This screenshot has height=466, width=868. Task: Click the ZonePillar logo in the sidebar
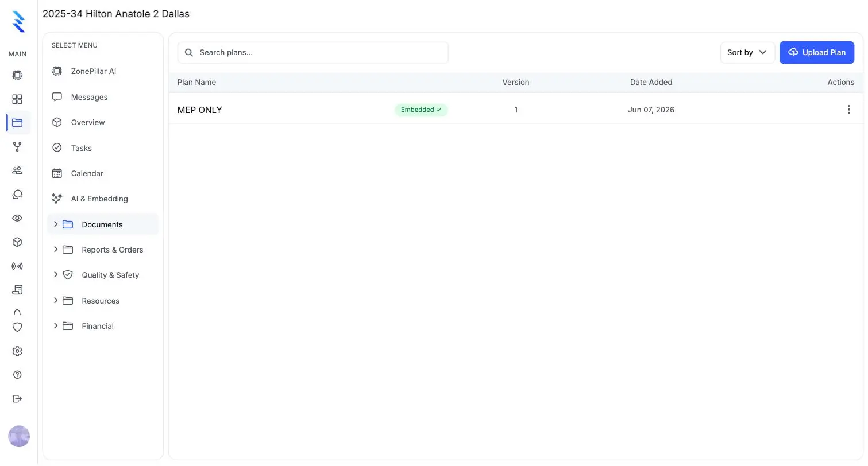(18, 21)
